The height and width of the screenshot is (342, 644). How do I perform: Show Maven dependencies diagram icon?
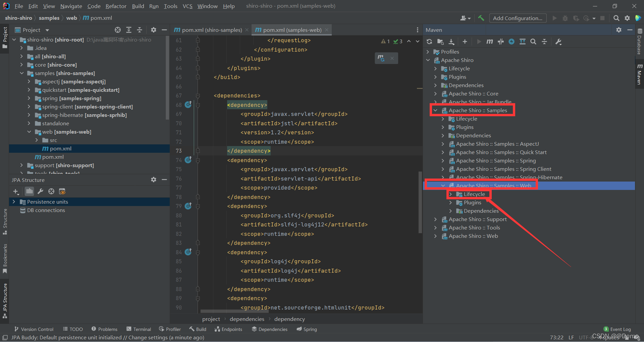[x=523, y=42]
